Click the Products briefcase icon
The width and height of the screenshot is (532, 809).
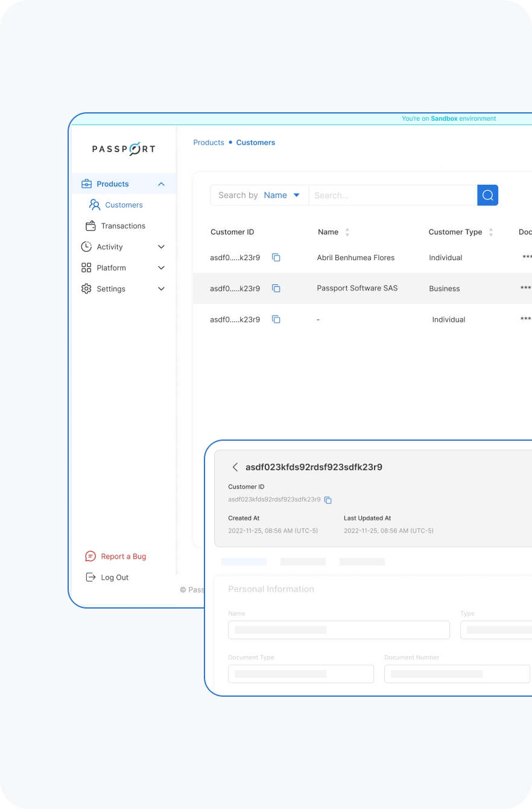86,184
